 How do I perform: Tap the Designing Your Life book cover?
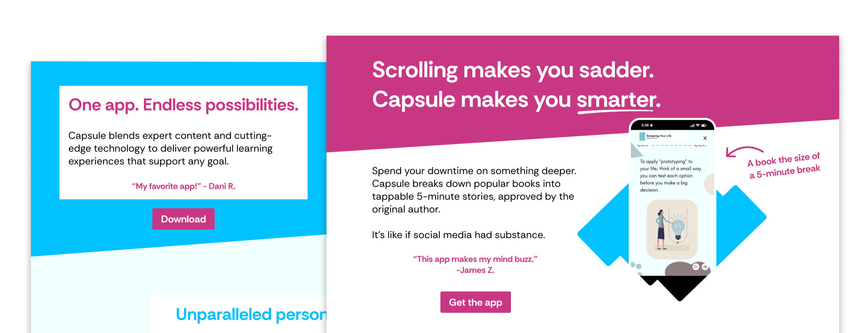coord(642,136)
